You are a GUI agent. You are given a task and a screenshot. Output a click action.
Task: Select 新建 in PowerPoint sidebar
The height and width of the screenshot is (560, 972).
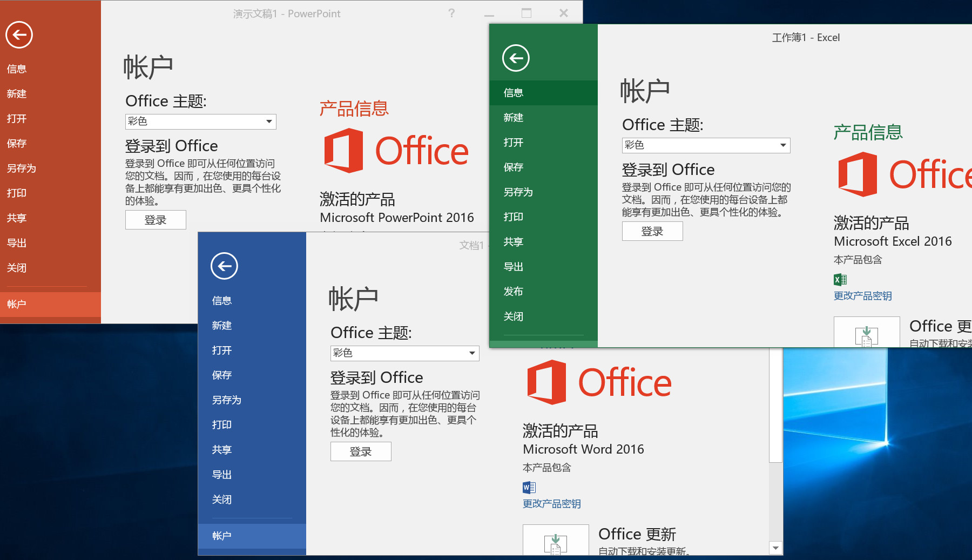coord(50,93)
